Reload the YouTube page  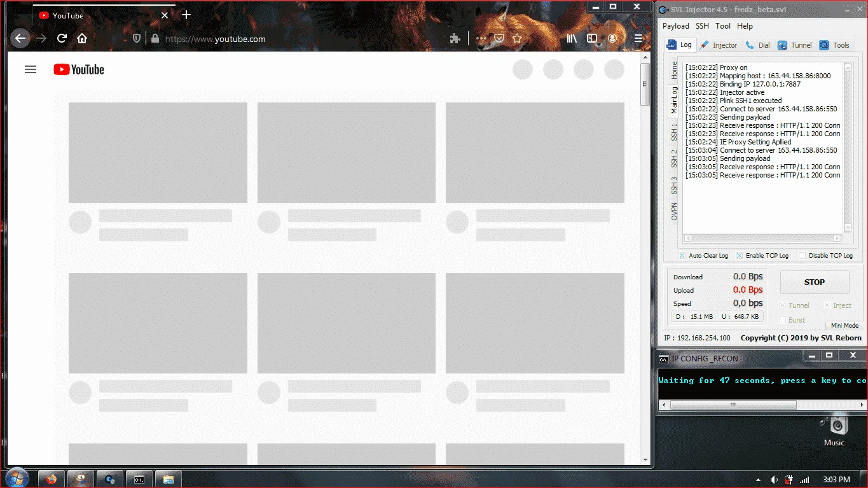[62, 39]
